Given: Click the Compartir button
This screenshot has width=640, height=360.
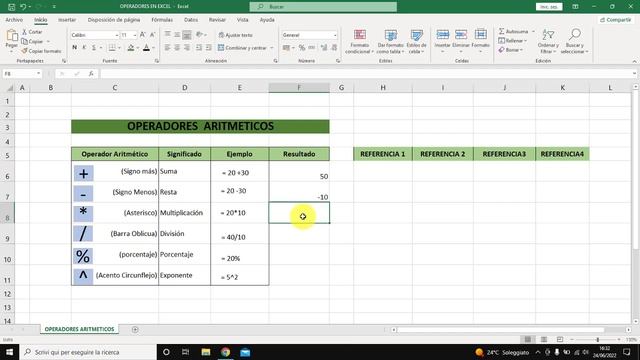Looking at the screenshot, I should click(616, 20).
